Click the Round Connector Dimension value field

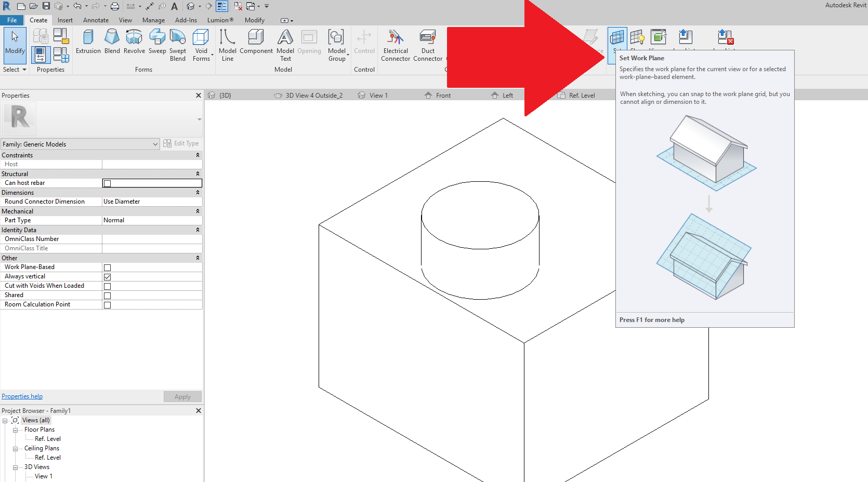(x=152, y=202)
